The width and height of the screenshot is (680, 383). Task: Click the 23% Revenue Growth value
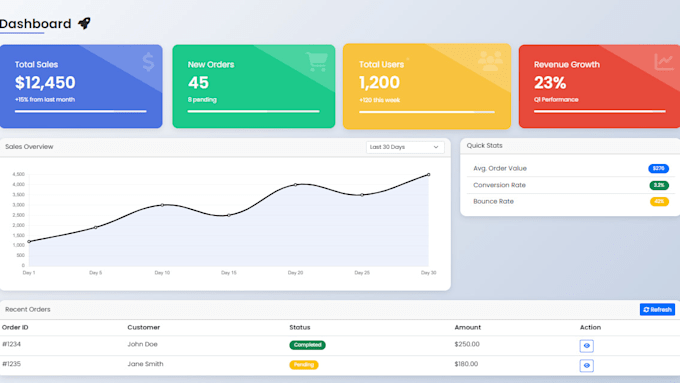[550, 82]
